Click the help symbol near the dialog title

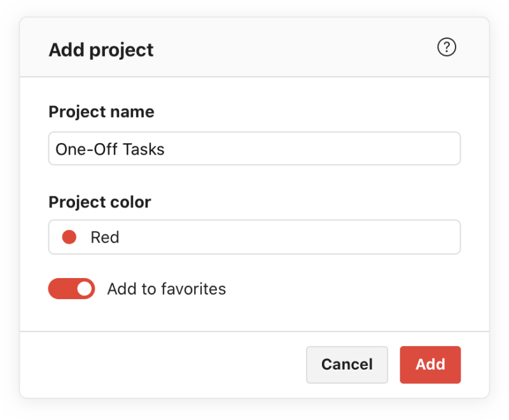point(447,47)
